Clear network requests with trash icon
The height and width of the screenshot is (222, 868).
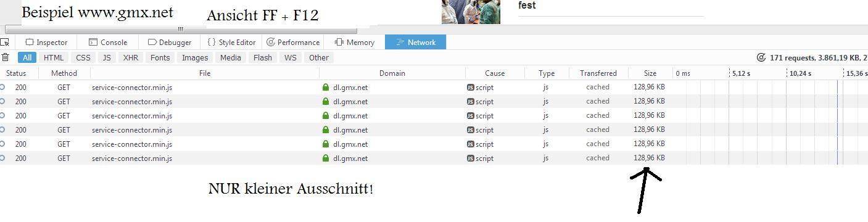coord(5,57)
